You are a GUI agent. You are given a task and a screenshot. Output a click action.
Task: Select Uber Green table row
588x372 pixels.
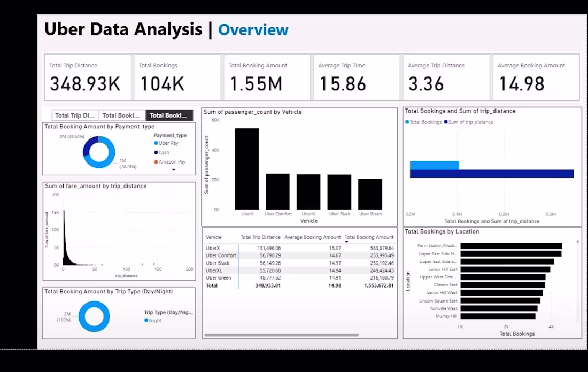(x=300, y=278)
